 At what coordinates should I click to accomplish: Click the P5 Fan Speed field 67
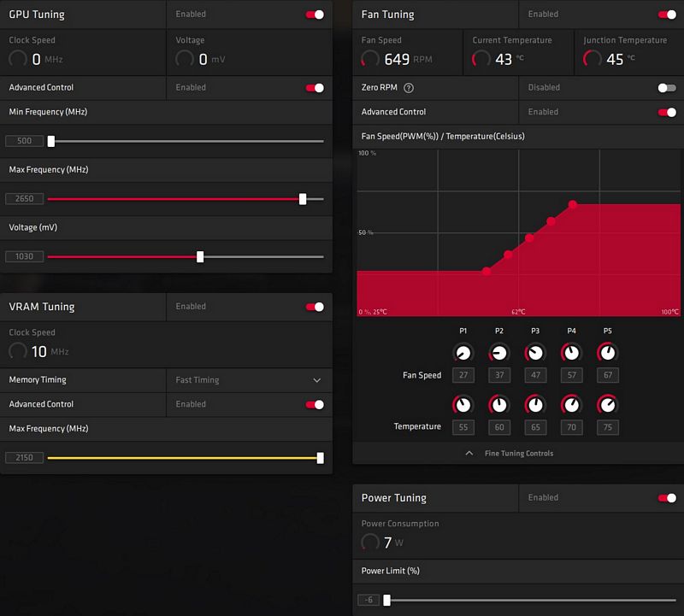pos(608,375)
